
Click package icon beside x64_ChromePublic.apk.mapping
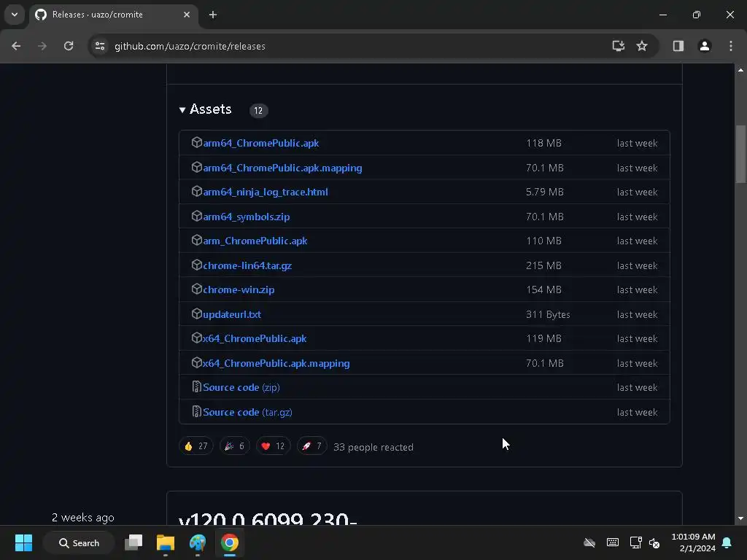click(197, 362)
